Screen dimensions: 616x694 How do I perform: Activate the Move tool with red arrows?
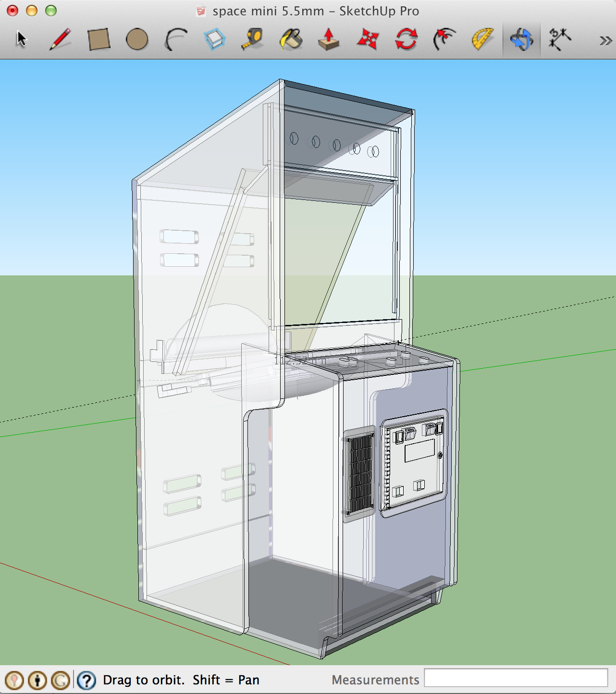click(x=368, y=39)
